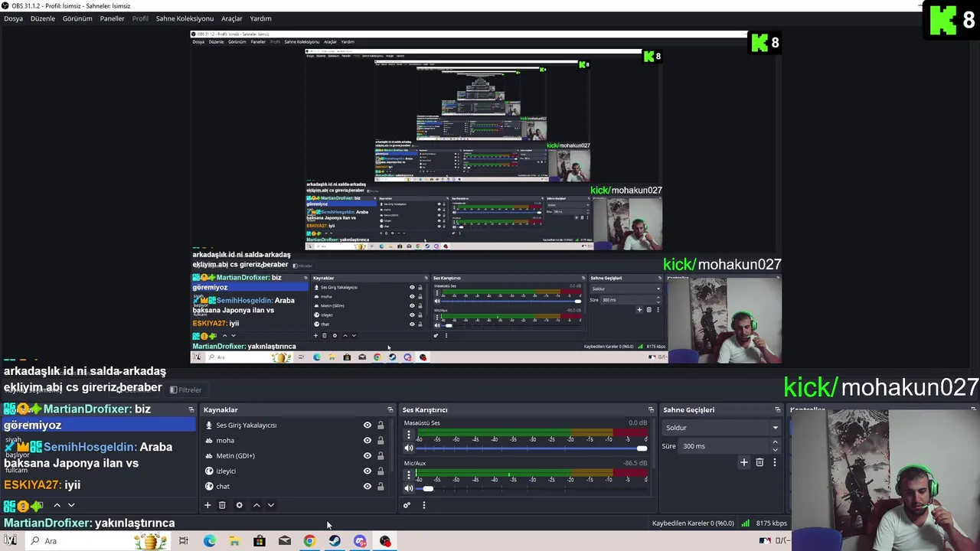Open Task View on the taskbar
This screenshot has width=980, height=551.
tap(184, 541)
